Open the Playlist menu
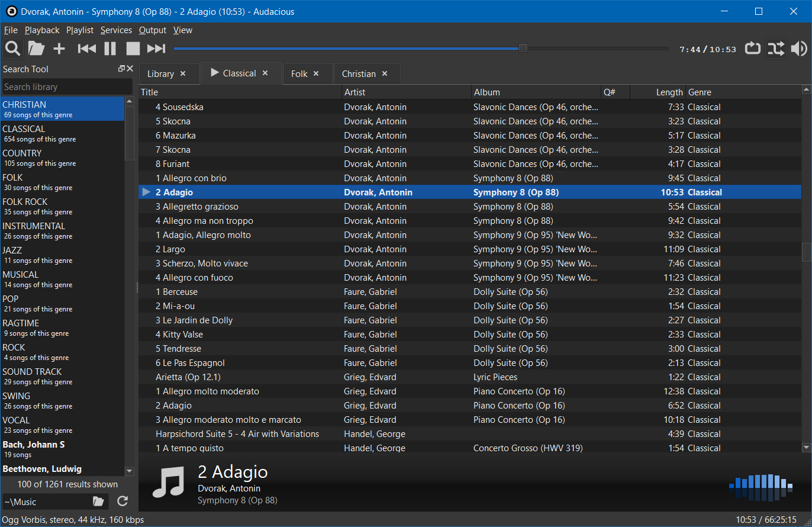Screen dimensions: 812x527 80,30
